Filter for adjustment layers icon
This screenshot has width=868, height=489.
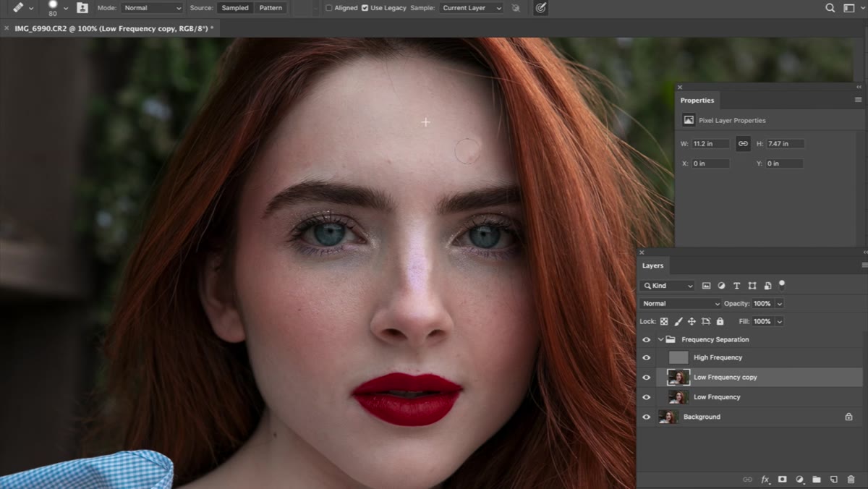tap(721, 286)
